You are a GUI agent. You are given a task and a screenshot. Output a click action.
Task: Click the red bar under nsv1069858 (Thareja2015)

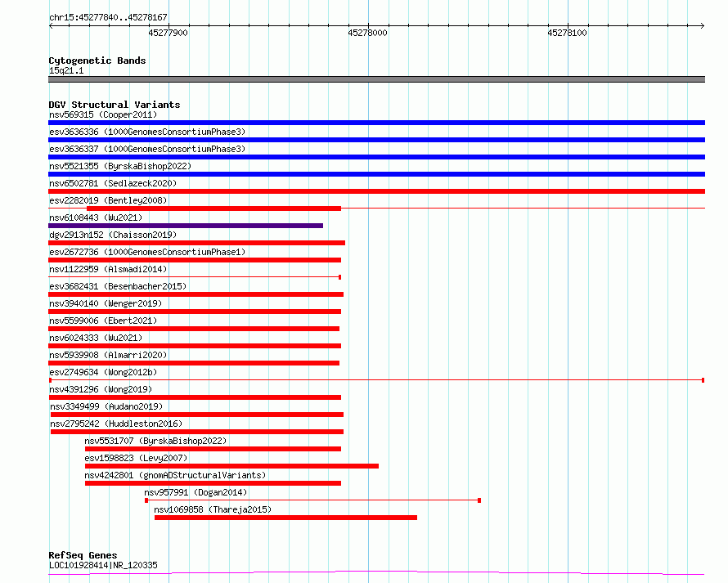(x=285, y=518)
